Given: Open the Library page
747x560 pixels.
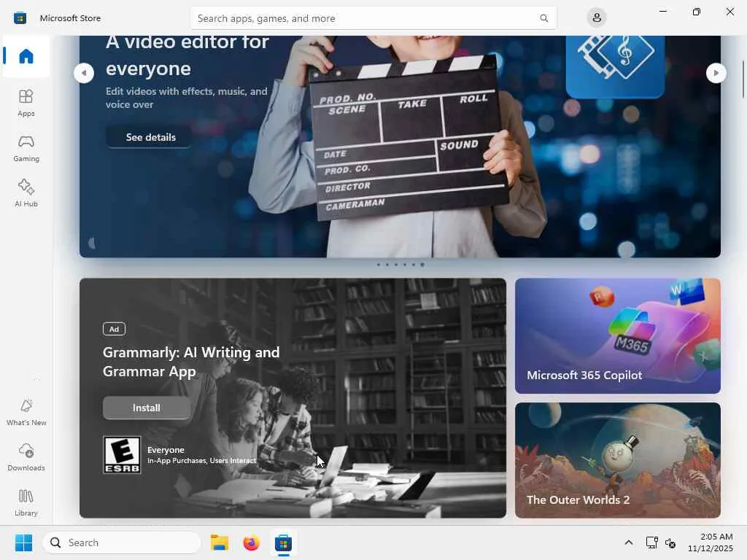Looking at the screenshot, I should [26, 502].
